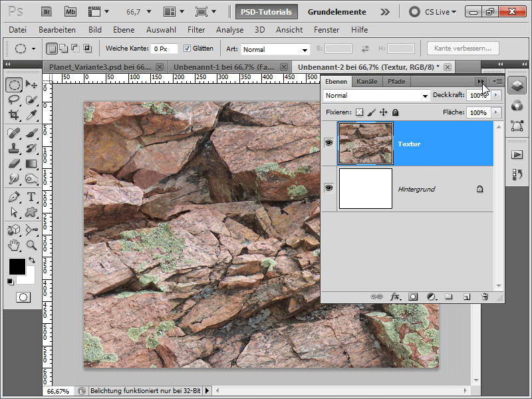
Task: Select the Path Selection tool
Action: coord(14,212)
